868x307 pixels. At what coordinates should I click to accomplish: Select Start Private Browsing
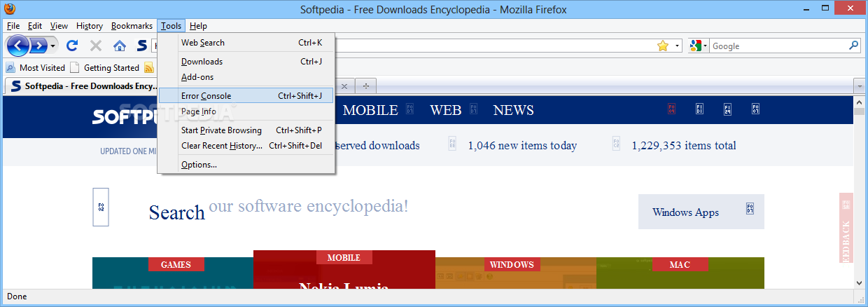point(246,130)
